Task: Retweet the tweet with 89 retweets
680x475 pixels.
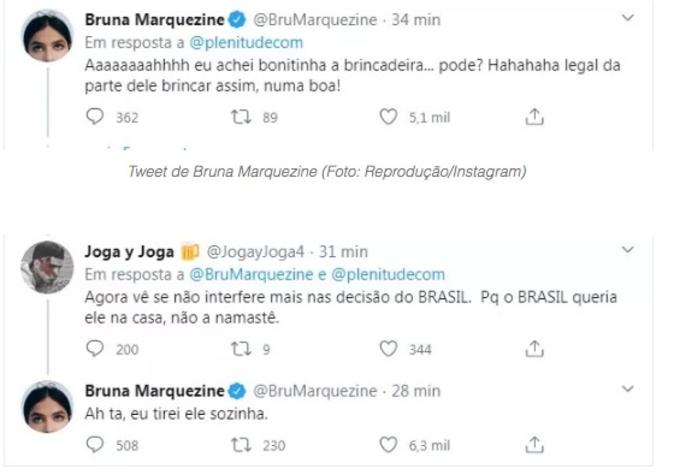Action: point(240,117)
